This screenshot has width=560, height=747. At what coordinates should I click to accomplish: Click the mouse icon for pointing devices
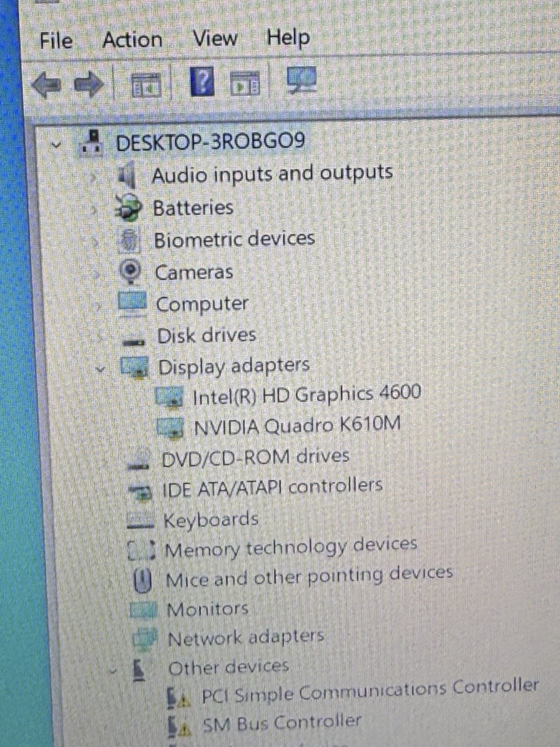pyautogui.click(x=143, y=581)
